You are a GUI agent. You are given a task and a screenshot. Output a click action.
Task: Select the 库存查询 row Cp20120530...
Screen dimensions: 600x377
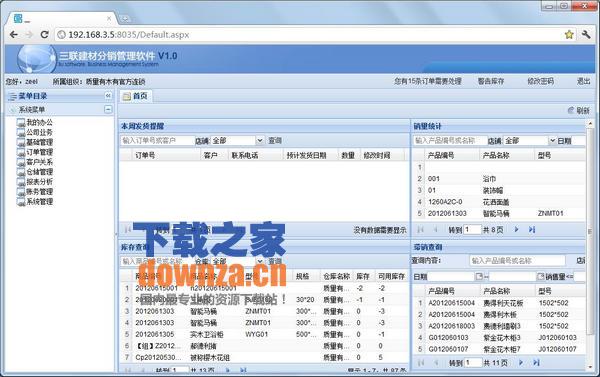(x=264, y=357)
